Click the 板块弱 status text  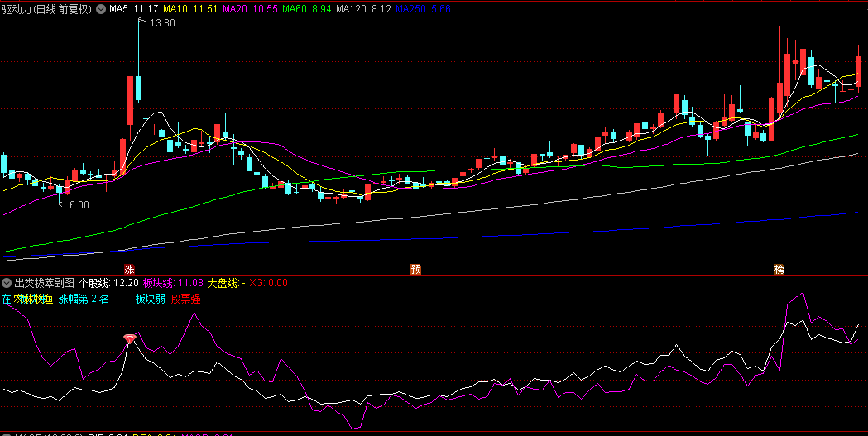click(151, 299)
